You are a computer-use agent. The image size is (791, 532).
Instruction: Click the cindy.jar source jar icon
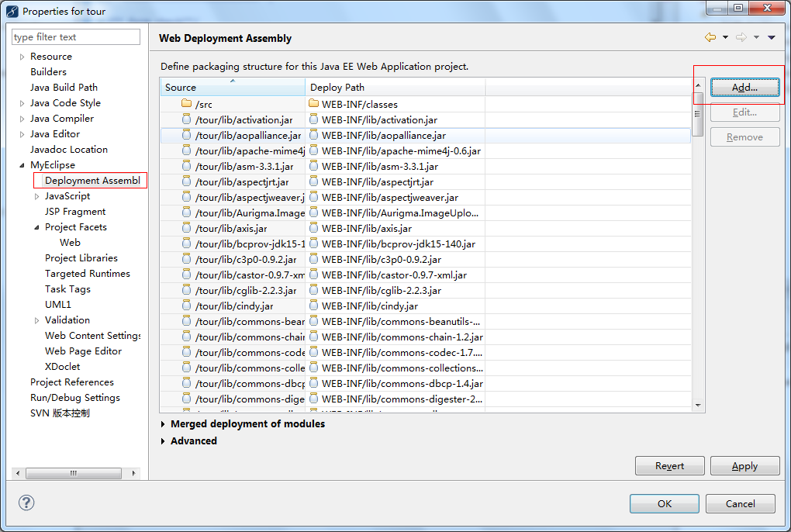point(186,306)
